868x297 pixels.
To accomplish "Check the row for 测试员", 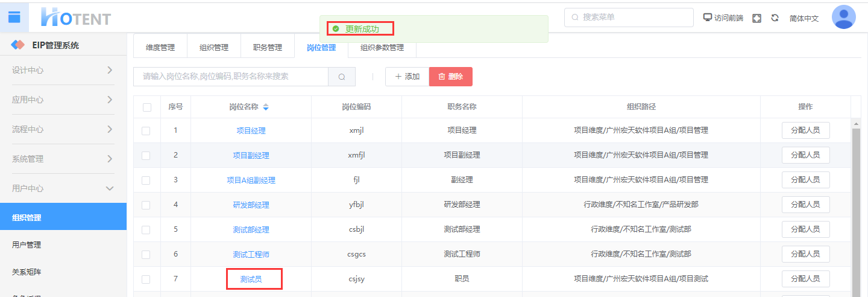I will click(x=146, y=279).
